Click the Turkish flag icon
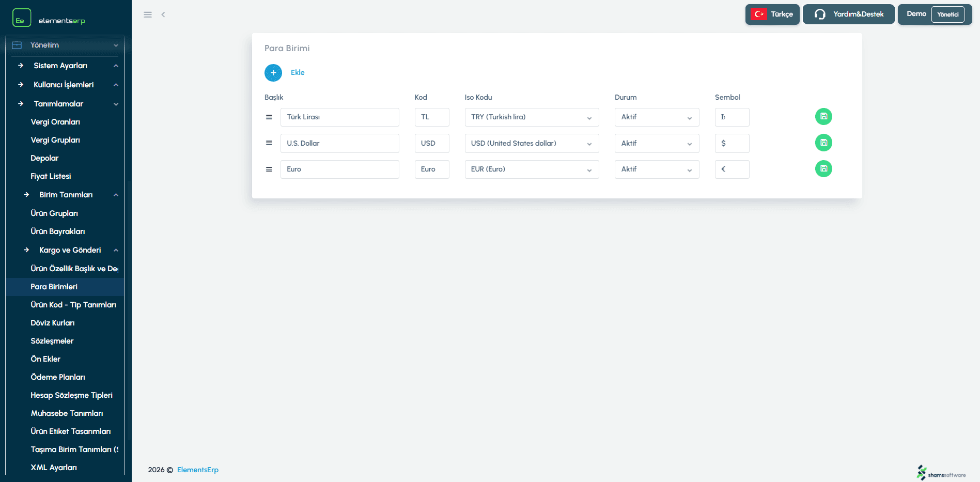The width and height of the screenshot is (980, 482). pyautogui.click(x=759, y=14)
